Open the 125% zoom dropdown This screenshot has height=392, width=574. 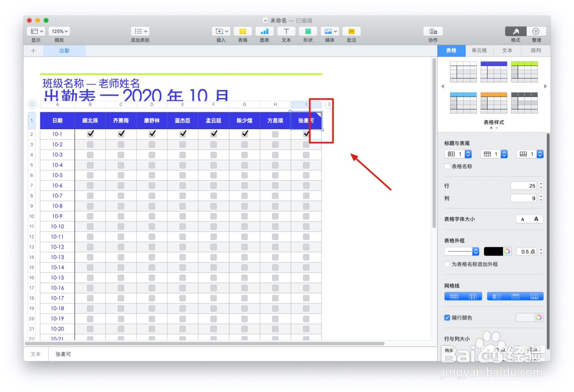[59, 31]
